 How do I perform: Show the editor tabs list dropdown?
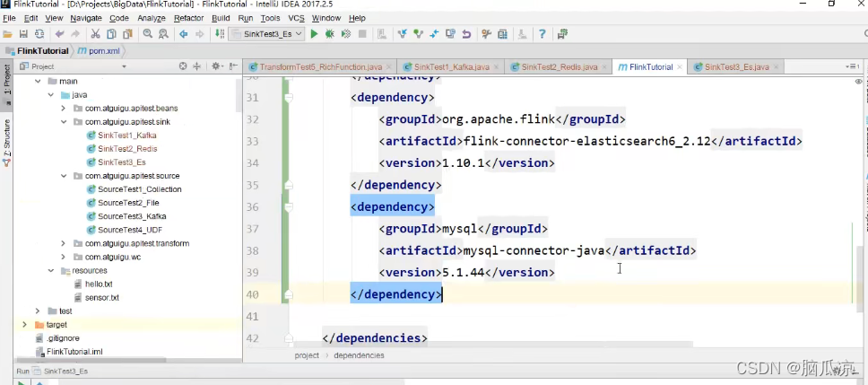coord(853,66)
